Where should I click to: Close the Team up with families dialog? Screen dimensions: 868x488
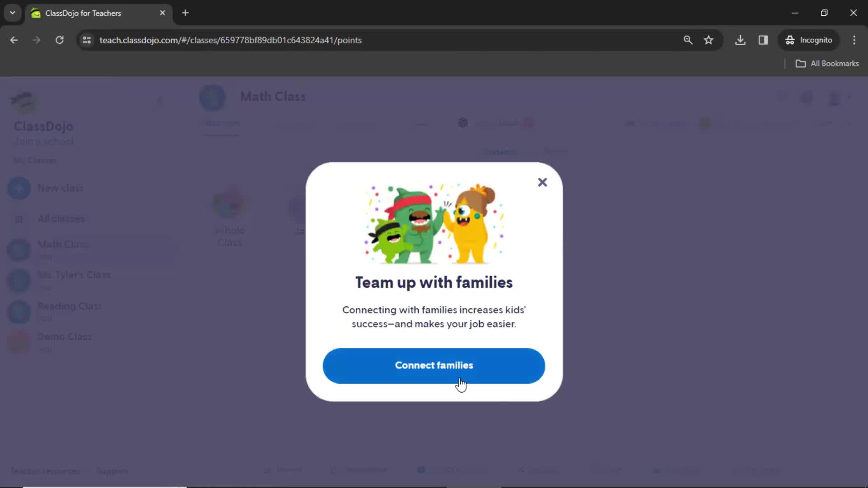click(x=542, y=182)
